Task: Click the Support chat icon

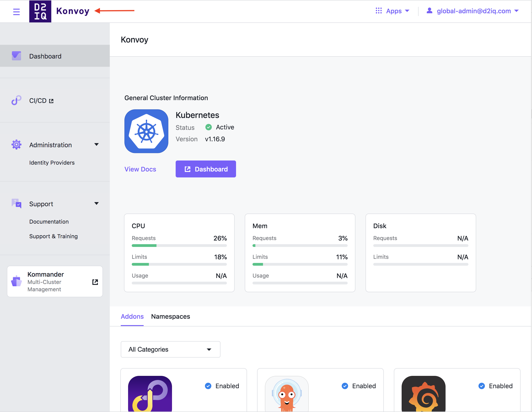Action: [16, 203]
